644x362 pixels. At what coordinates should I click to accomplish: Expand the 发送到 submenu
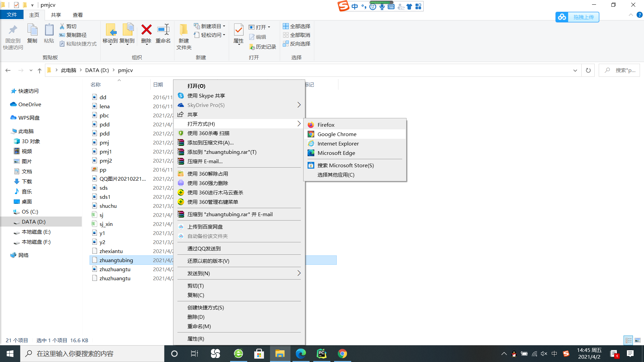pyautogui.click(x=239, y=273)
